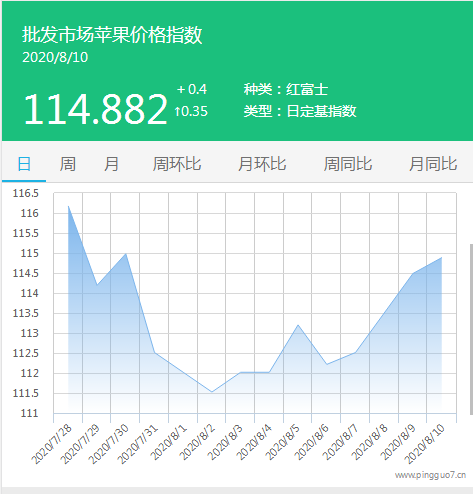Image resolution: width=473 pixels, height=494 pixels.
Task: Click the 2020/8/10 final data point
Action: [x=442, y=257]
